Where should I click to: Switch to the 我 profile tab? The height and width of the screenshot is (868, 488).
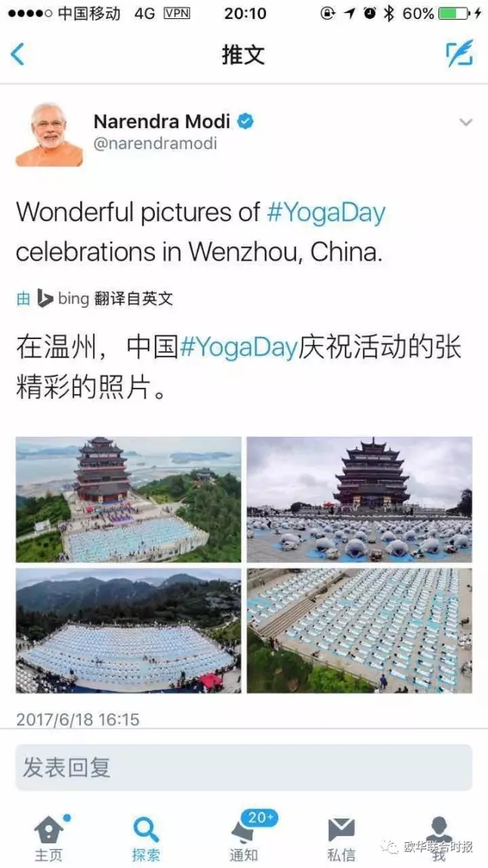point(438,838)
